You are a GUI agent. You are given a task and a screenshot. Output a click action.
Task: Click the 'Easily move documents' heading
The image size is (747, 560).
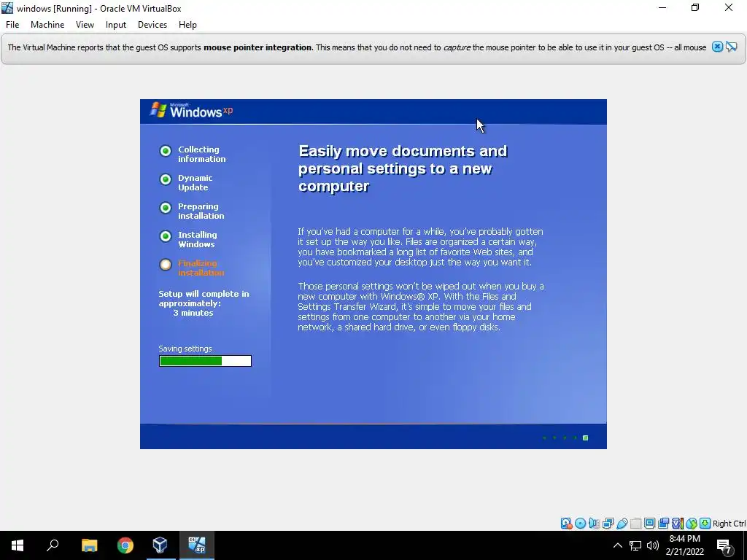[403, 168]
